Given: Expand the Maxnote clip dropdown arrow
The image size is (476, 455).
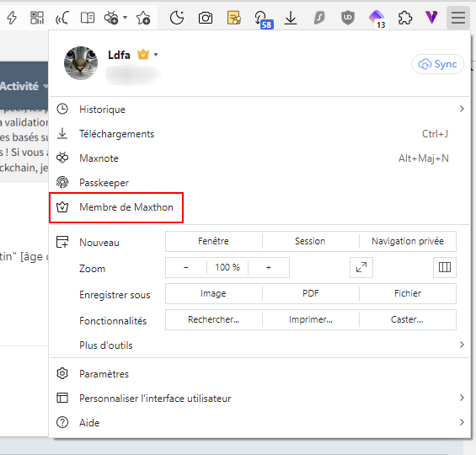Looking at the screenshot, I should tap(125, 18).
